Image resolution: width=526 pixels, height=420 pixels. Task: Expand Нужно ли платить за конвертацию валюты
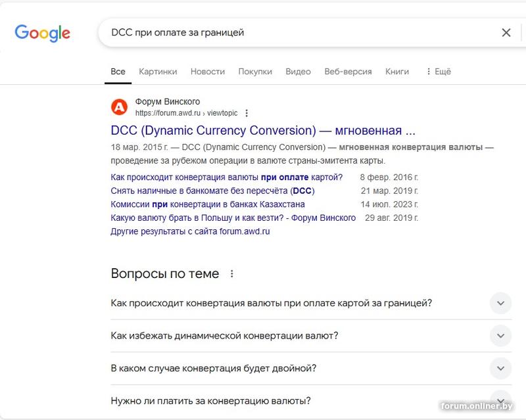click(x=500, y=400)
